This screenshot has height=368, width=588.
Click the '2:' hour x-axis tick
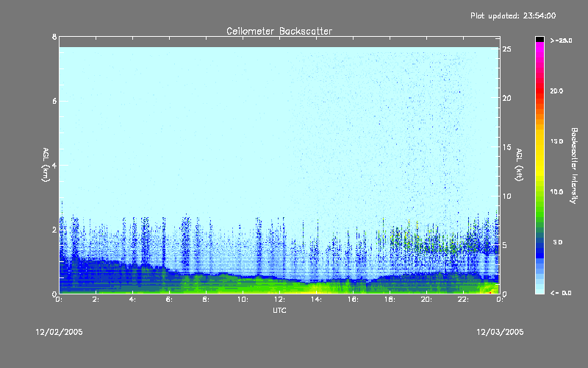(x=96, y=300)
